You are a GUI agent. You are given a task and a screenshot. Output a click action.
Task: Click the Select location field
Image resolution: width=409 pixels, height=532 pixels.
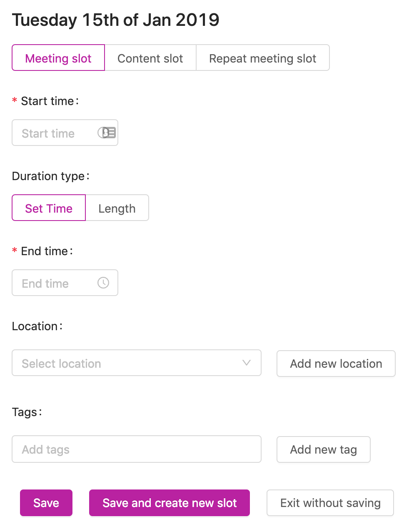(125, 363)
